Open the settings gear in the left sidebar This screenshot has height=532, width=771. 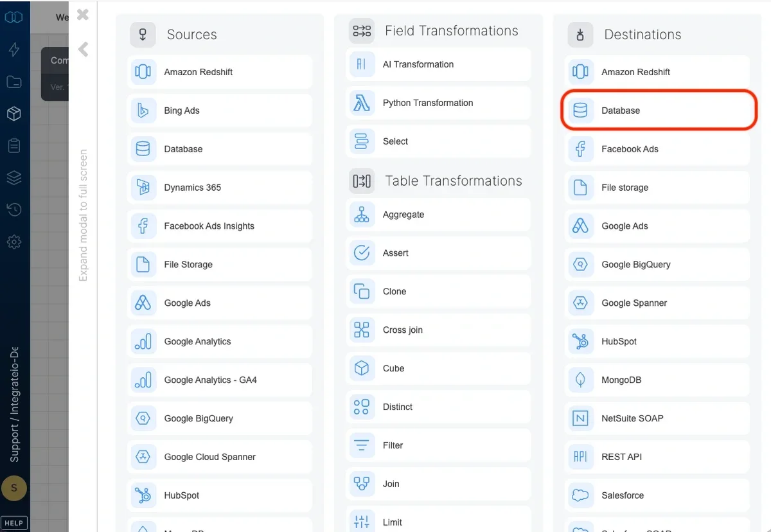14,242
